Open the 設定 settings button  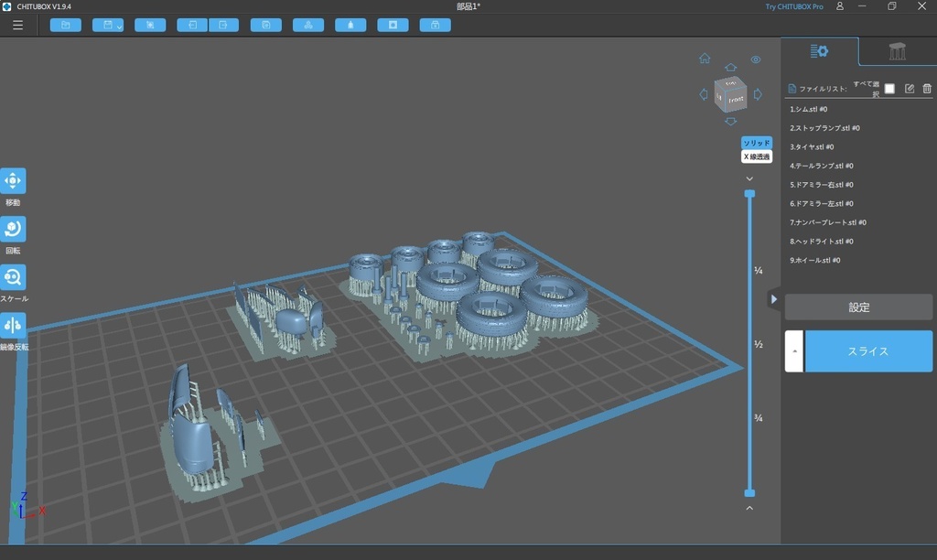(x=858, y=307)
